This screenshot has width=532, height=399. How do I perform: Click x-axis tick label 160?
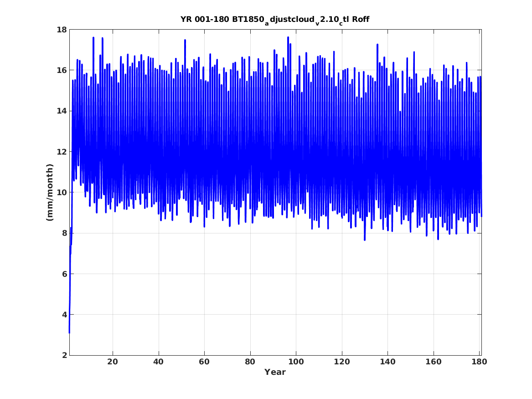pos(434,362)
